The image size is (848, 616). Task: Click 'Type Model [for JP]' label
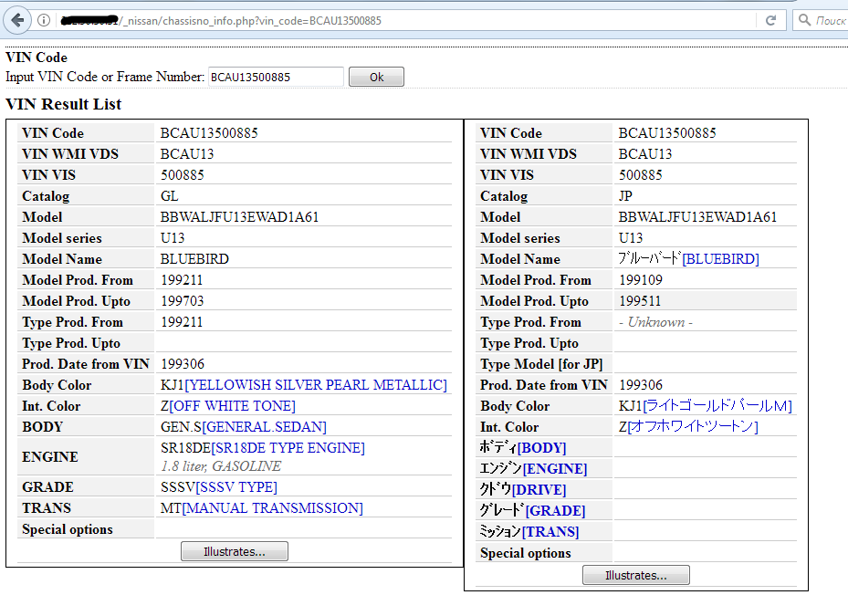541,364
